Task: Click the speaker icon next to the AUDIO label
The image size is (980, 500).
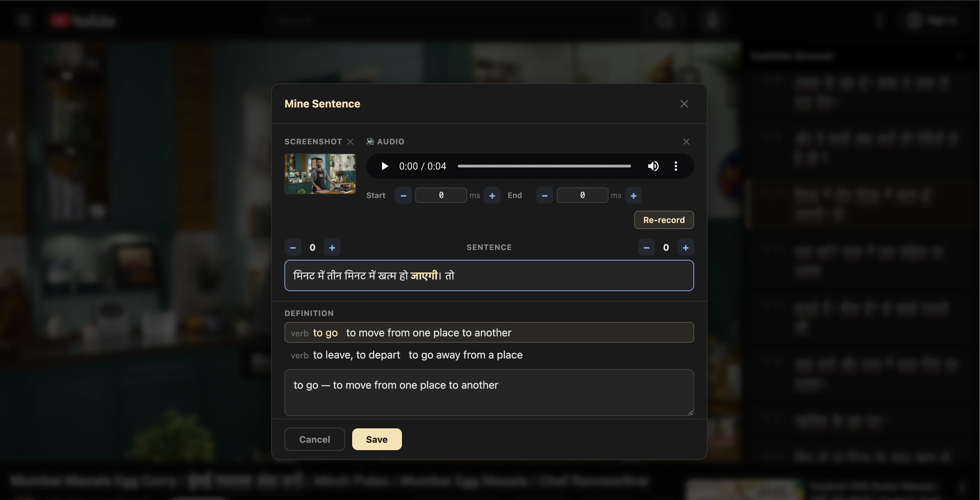Action: click(x=370, y=141)
